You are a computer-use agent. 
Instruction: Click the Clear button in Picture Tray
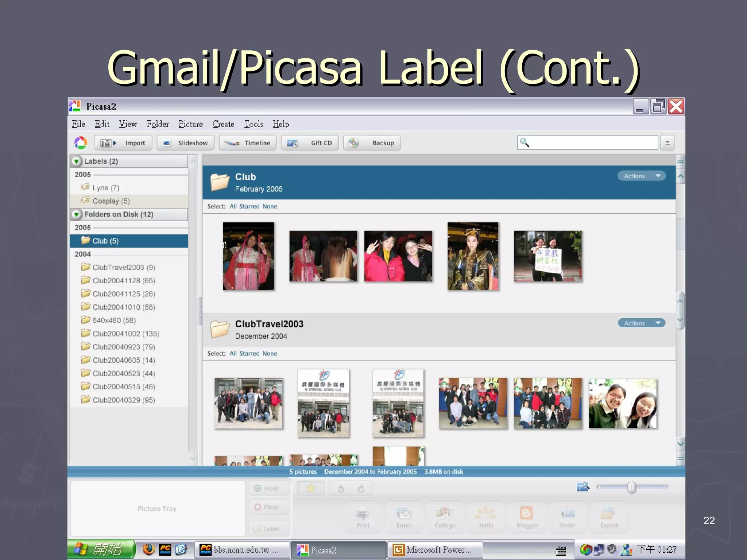pyautogui.click(x=270, y=507)
